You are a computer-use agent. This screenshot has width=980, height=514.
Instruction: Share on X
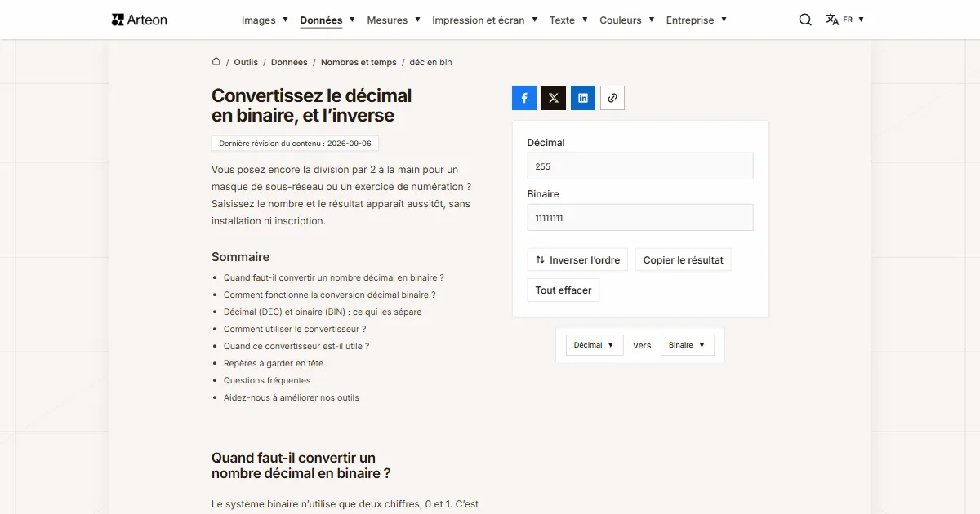coord(554,98)
